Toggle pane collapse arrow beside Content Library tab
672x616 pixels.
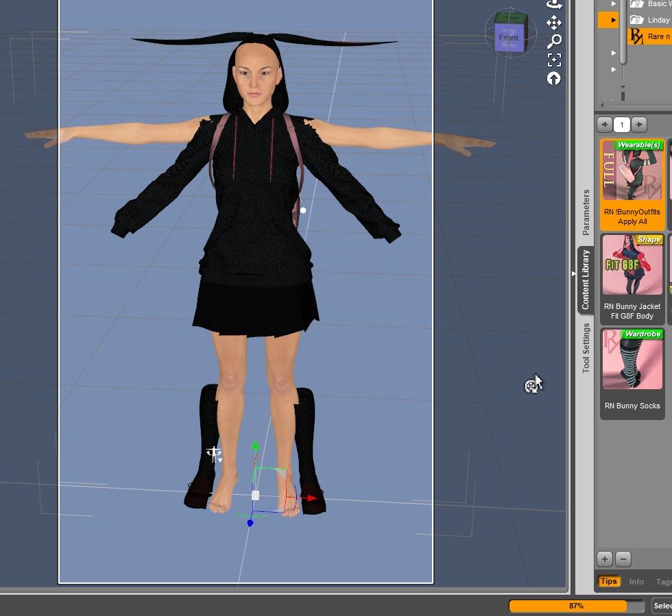[573, 273]
